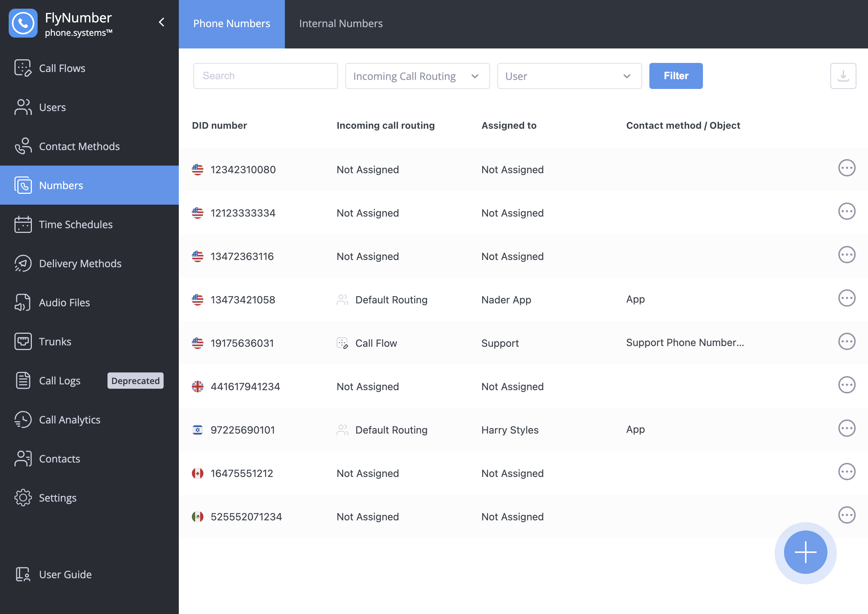The height and width of the screenshot is (614, 868).
Task: Click the Time Schedules sidebar icon
Action: click(23, 224)
